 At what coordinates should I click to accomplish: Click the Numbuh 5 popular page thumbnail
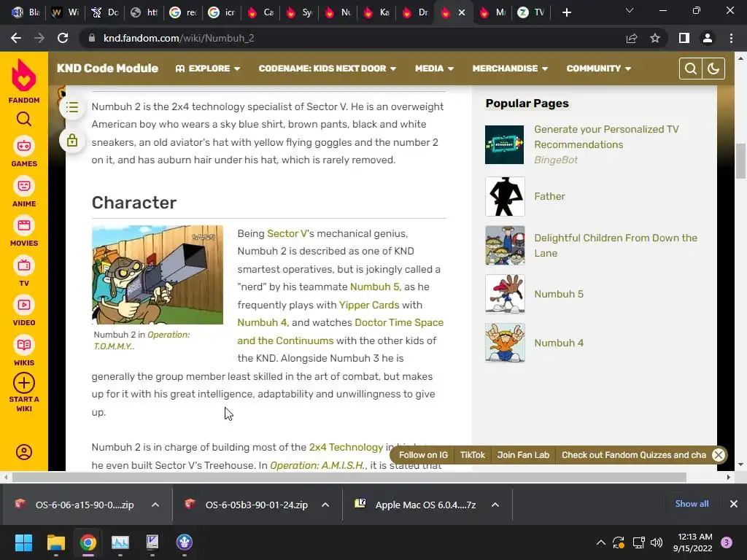[505, 294]
